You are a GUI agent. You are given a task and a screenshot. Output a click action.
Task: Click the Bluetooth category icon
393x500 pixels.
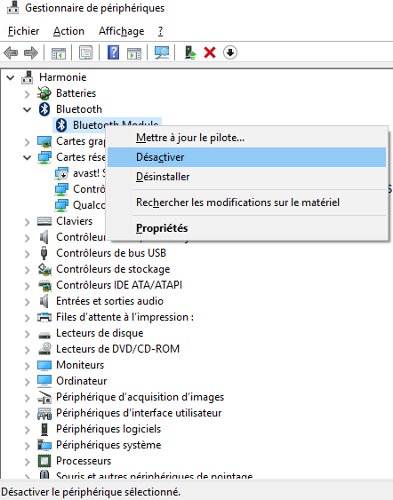pos(44,109)
